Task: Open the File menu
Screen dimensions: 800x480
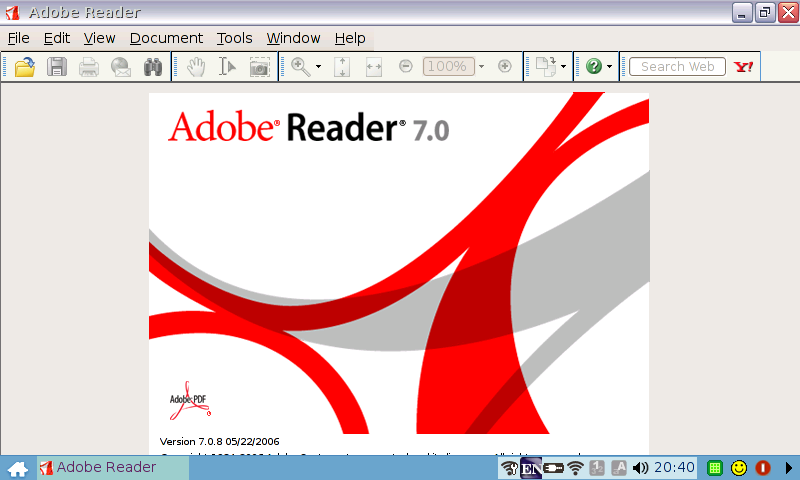Action: (x=19, y=38)
